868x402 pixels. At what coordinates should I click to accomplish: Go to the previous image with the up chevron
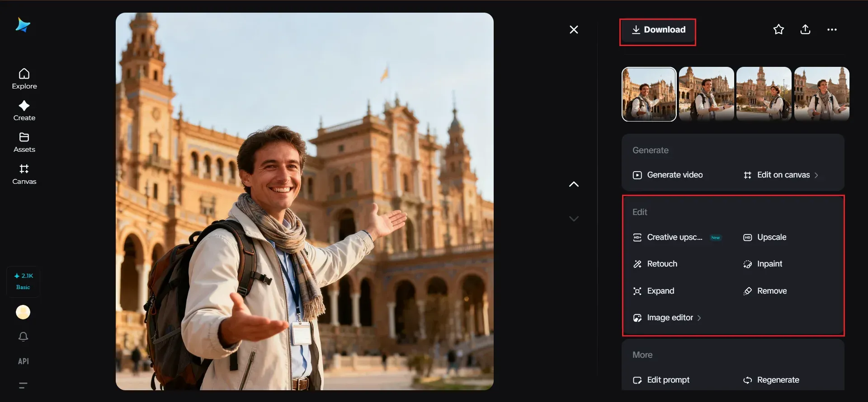(574, 184)
